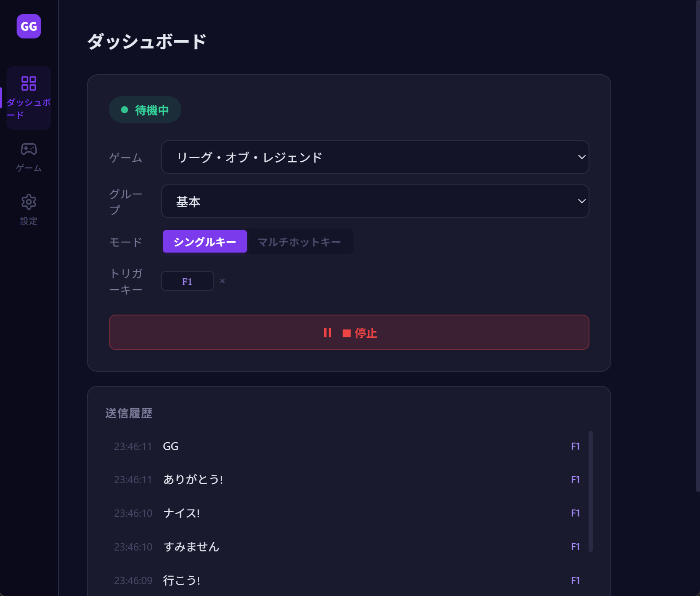Remove the F1 trigger key via the × icon
This screenshot has height=596, width=700.
(x=222, y=281)
